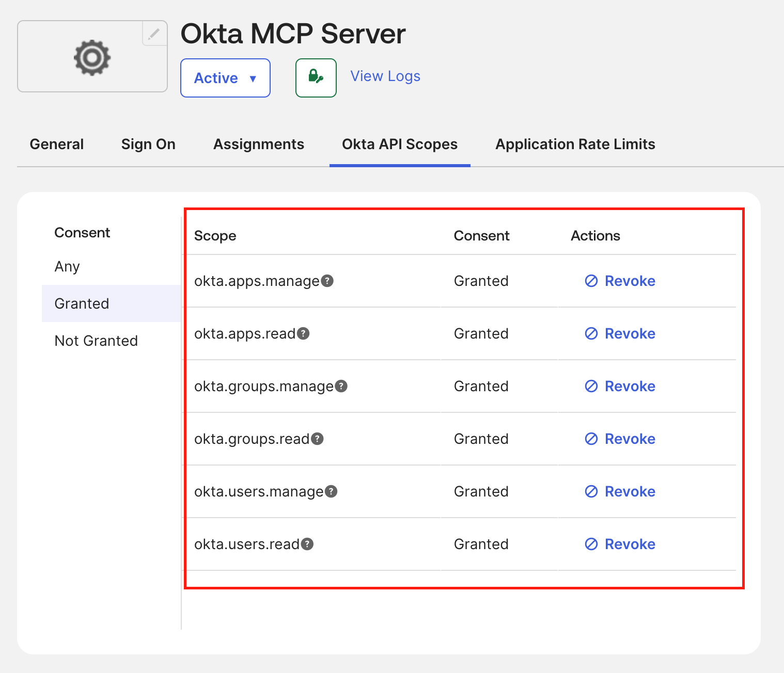Filter consent by Any
Viewport: 784px width, 673px height.
(67, 266)
